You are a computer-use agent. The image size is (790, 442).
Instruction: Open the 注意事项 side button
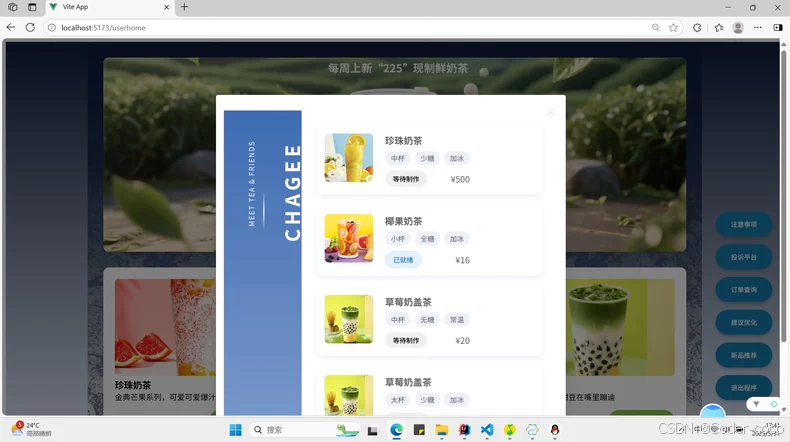click(744, 224)
